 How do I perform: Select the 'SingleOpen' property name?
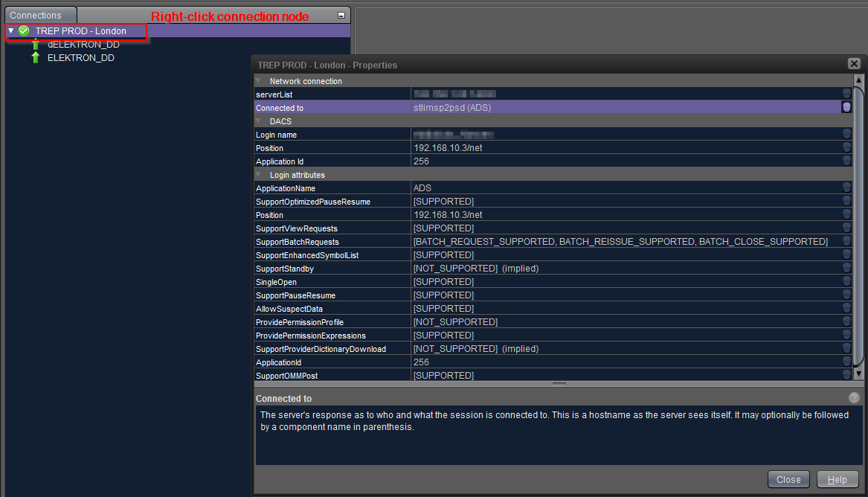[276, 282]
